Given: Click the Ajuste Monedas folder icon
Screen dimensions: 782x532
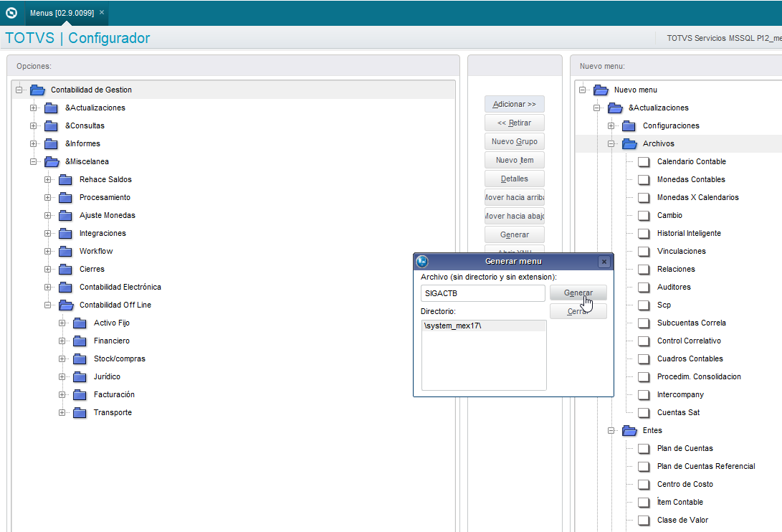Looking at the screenshot, I should pos(65,216).
